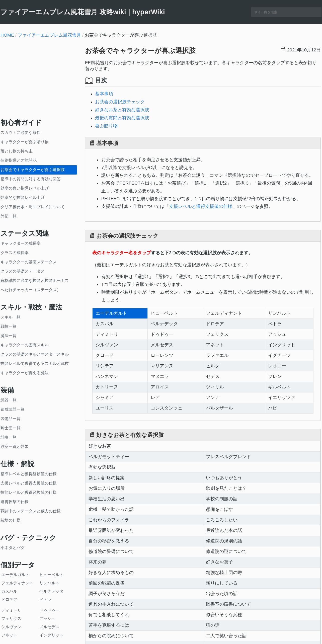Select マリアンヌ in the character table
This screenshot has height=644, width=322.
[x=175, y=366]
